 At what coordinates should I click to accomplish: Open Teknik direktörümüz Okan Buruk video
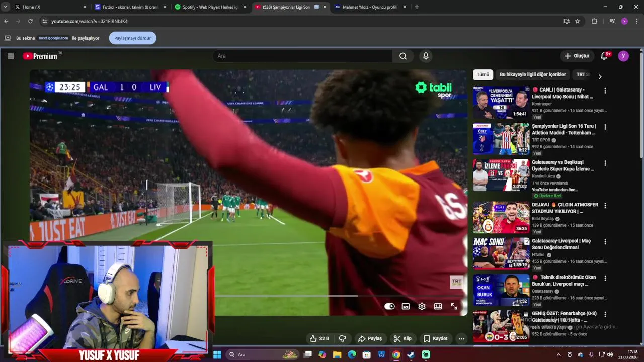tap(564, 281)
